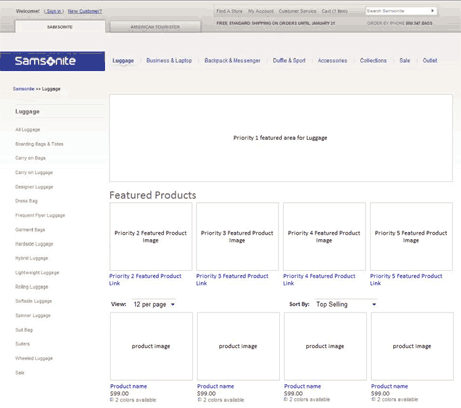Open the Sort By Top Selling dropdown
Screen dimensions: 461x408
346,304
